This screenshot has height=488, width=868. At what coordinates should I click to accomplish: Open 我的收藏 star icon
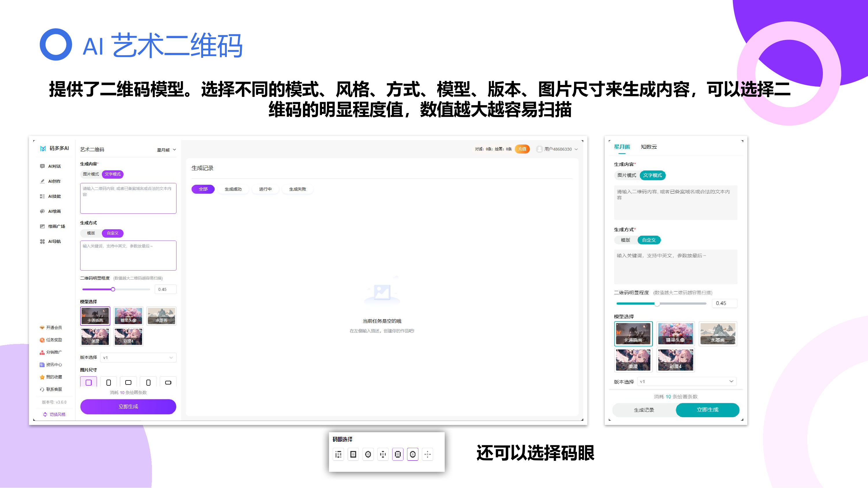(x=42, y=377)
